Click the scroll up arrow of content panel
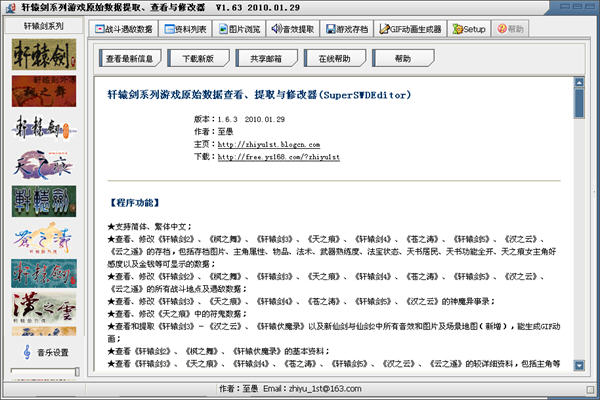Viewport: 600px width, 400px height. click(x=579, y=82)
